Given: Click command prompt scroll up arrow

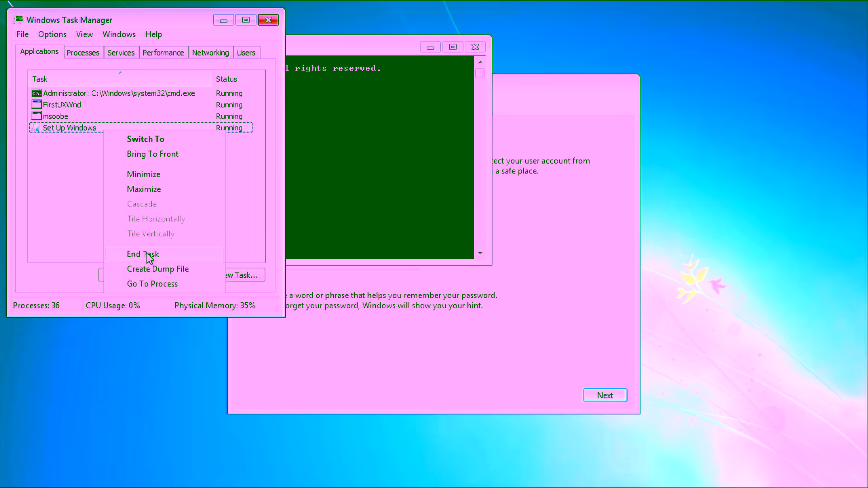Looking at the screenshot, I should pyautogui.click(x=480, y=62).
